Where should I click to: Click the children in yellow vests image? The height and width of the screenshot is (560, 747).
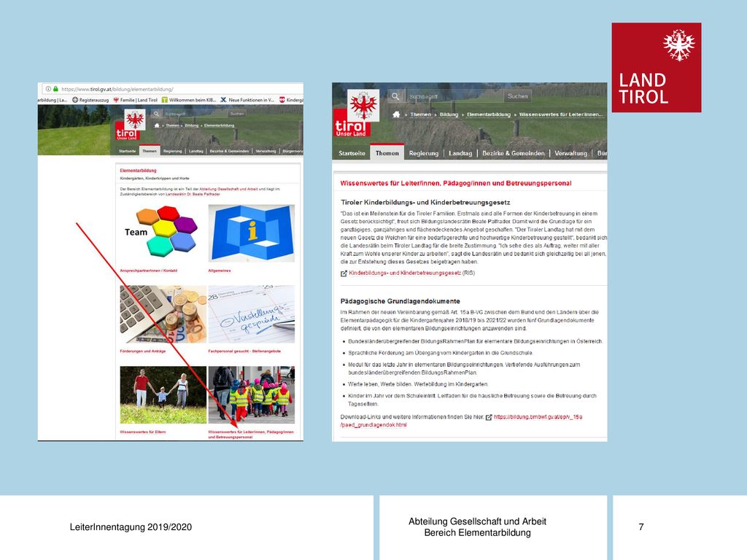pyautogui.click(x=252, y=394)
